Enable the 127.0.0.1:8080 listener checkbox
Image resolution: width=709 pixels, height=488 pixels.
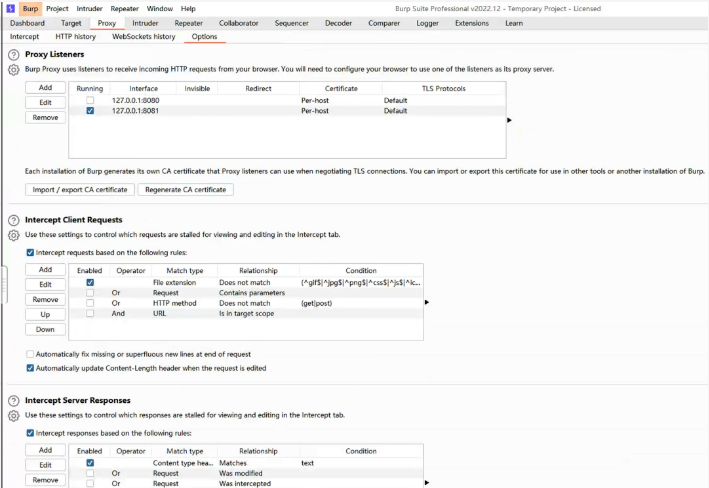point(90,100)
